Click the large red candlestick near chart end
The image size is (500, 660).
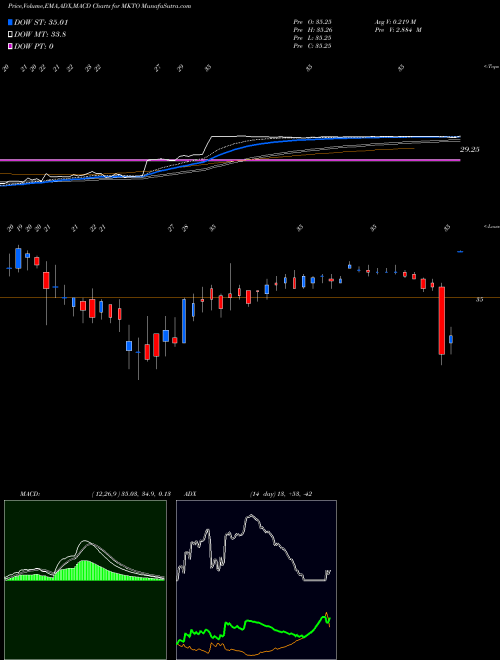pyautogui.click(x=441, y=321)
